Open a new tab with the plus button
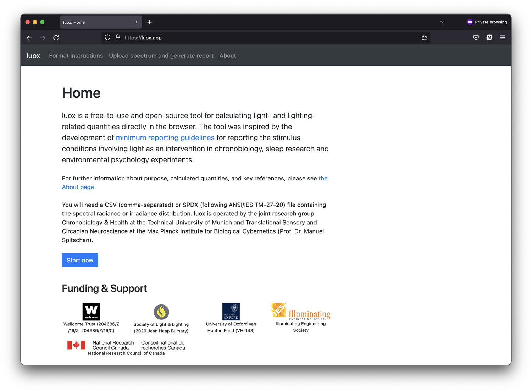 click(x=149, y=22)
